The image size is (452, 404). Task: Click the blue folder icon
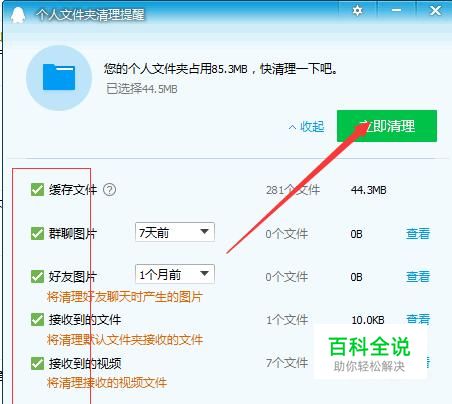[59, 77]
